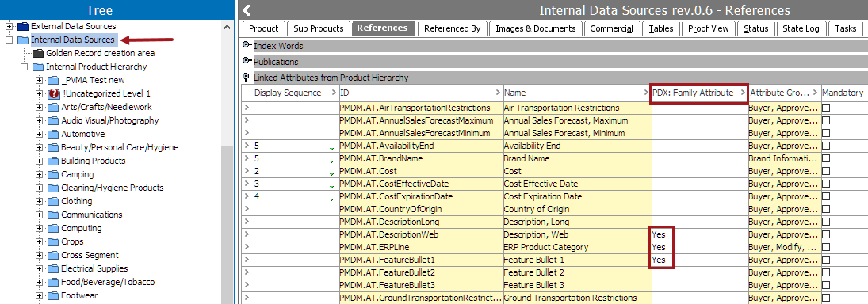Switch to the Referenced By tab
Image resolution: width=868 pixels, height=304 pixels.
pos(453,28)
